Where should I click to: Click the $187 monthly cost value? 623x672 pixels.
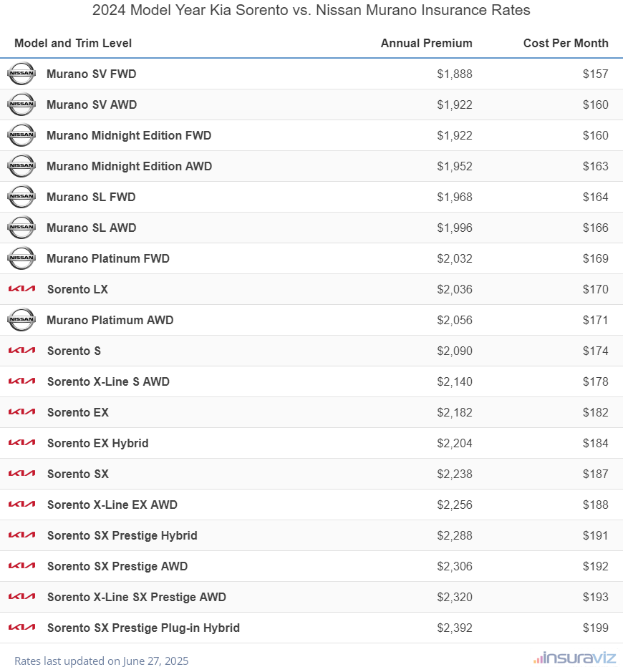596,474
